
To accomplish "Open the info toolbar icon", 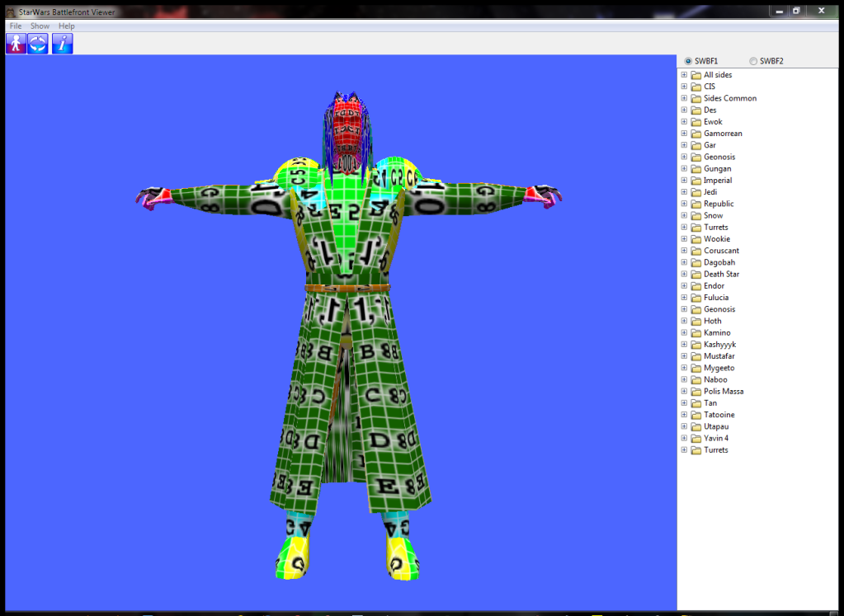I will pos(63,44).
